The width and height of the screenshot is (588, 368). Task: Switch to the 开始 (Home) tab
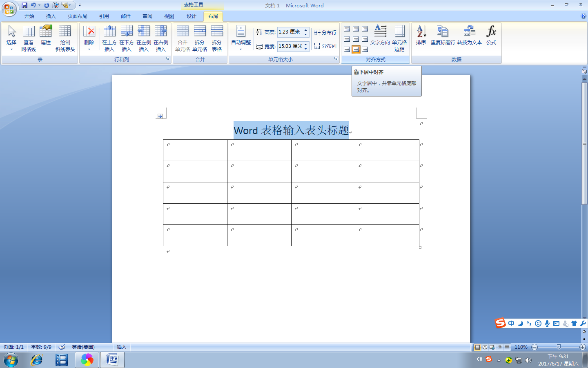point(29,16)
